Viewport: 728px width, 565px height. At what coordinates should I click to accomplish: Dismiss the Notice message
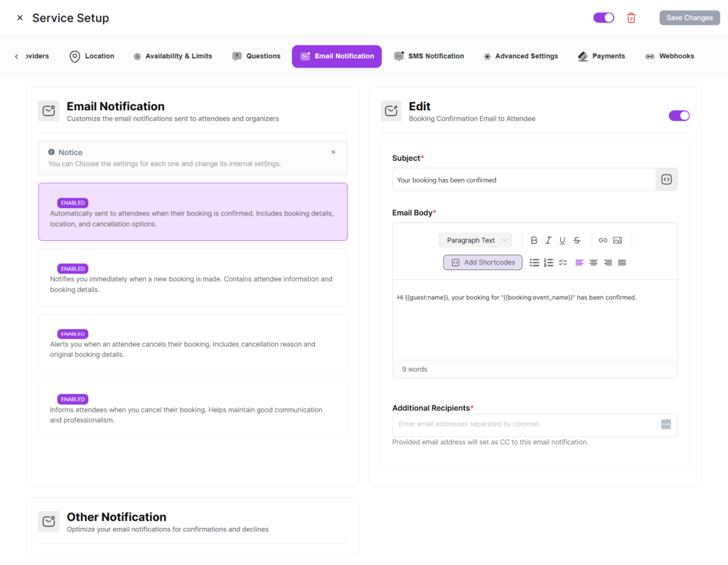coord(333,152)
